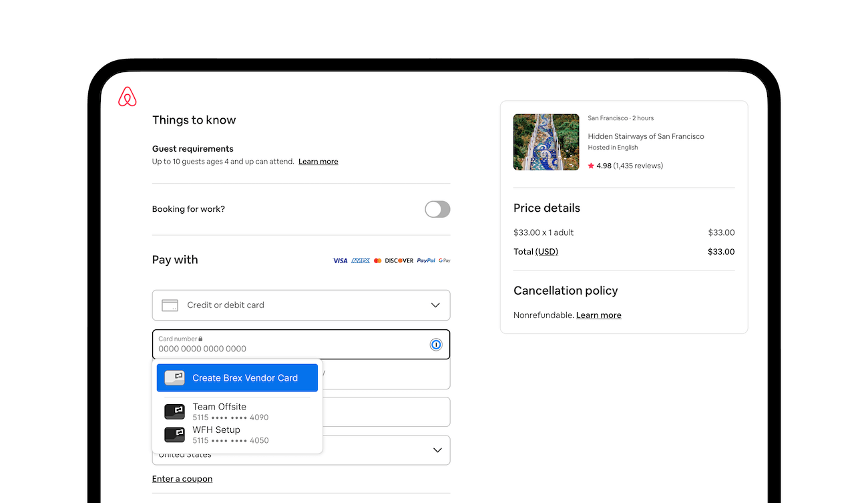Click the red star rating icon
Image resolution: width=868 pixels, height=503 pixels.
click(591, 166)
